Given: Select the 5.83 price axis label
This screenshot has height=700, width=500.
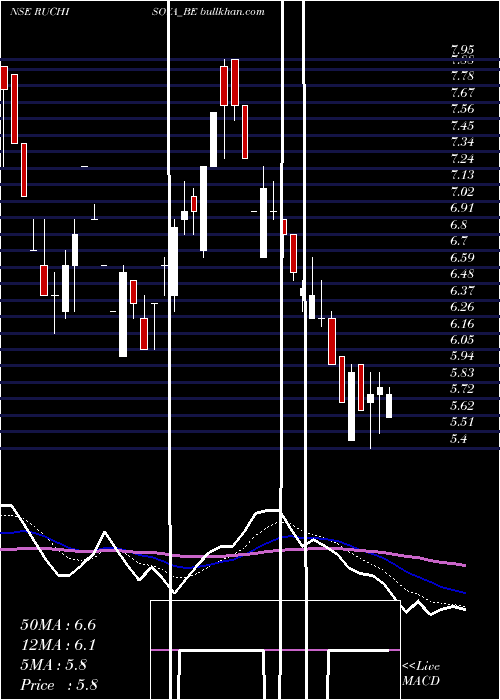Looking at the screenshot, I should [x=462, y=373].
